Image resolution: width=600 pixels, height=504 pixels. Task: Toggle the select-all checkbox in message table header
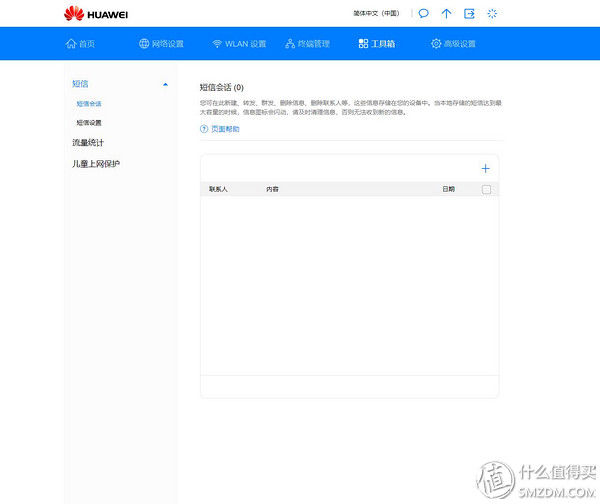(x=487, y=189)
